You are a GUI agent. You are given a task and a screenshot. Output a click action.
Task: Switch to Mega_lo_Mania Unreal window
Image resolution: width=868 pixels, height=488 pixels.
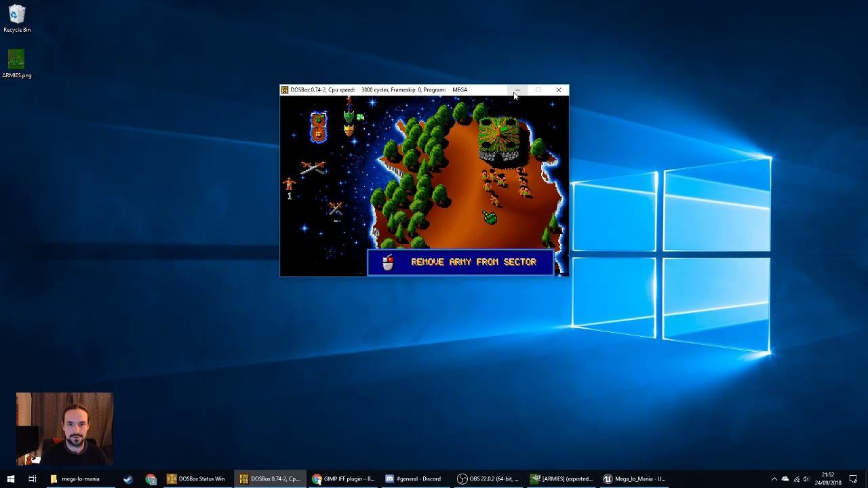(635, 479)
